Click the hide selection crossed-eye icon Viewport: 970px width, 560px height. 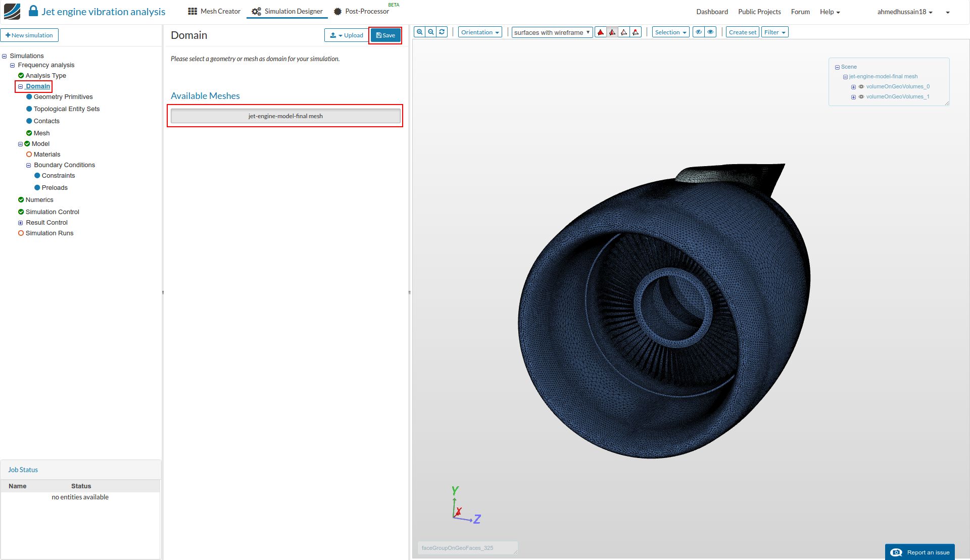[699, 32]
